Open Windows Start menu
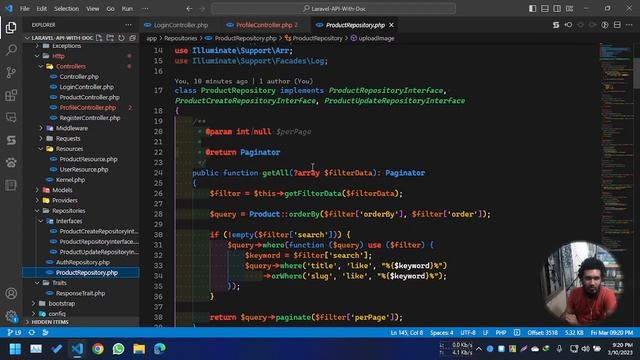This screenshot has height=360, width=640. click(x=15, y=349)
